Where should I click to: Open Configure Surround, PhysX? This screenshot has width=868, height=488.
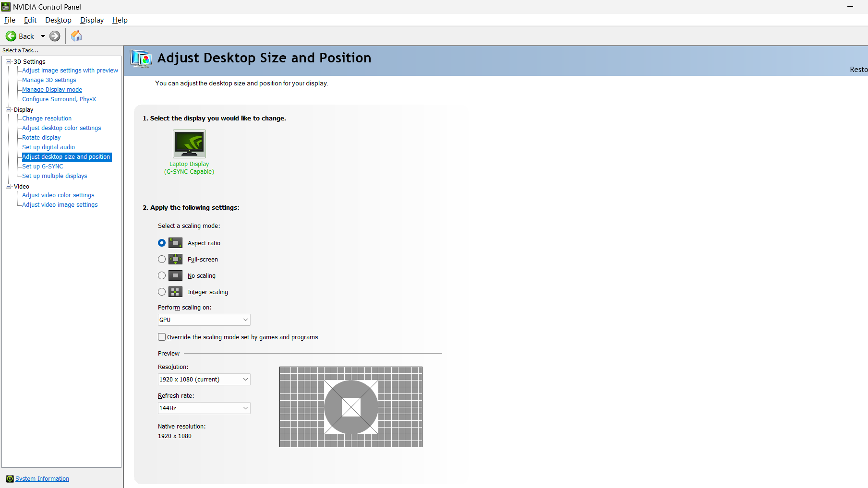59,99
